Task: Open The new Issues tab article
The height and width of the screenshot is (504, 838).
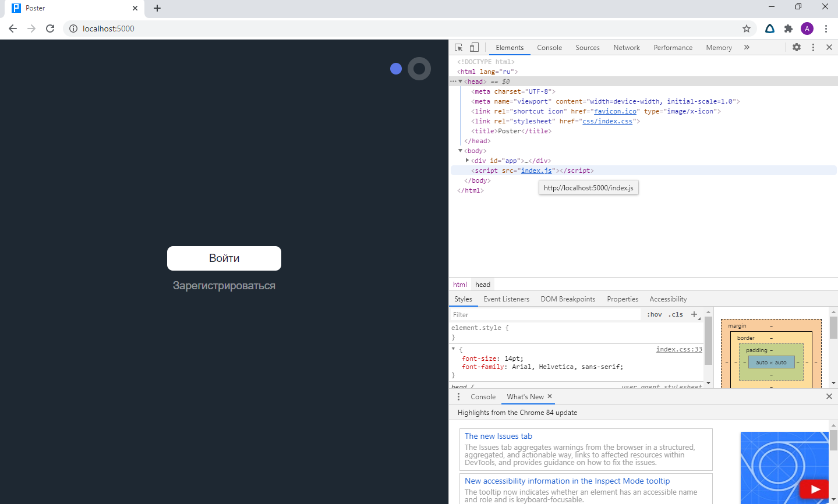Action: (498, 436)
